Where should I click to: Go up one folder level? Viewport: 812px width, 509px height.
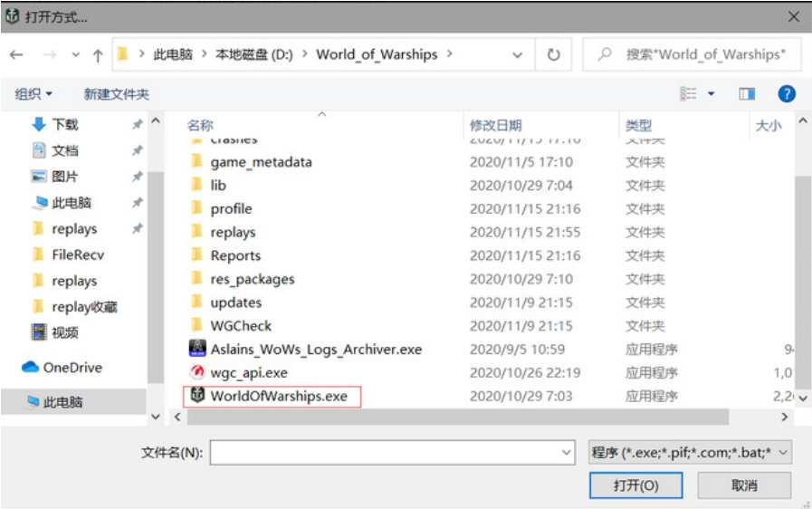98,55
